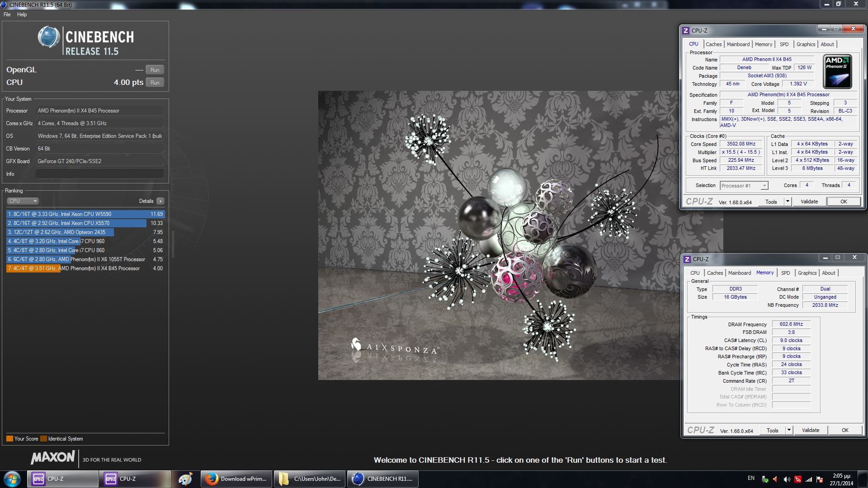This screenshot has height=488, width=868.
Task: Click OK in the upper CPU-Z window
Action: click(844, 202)
